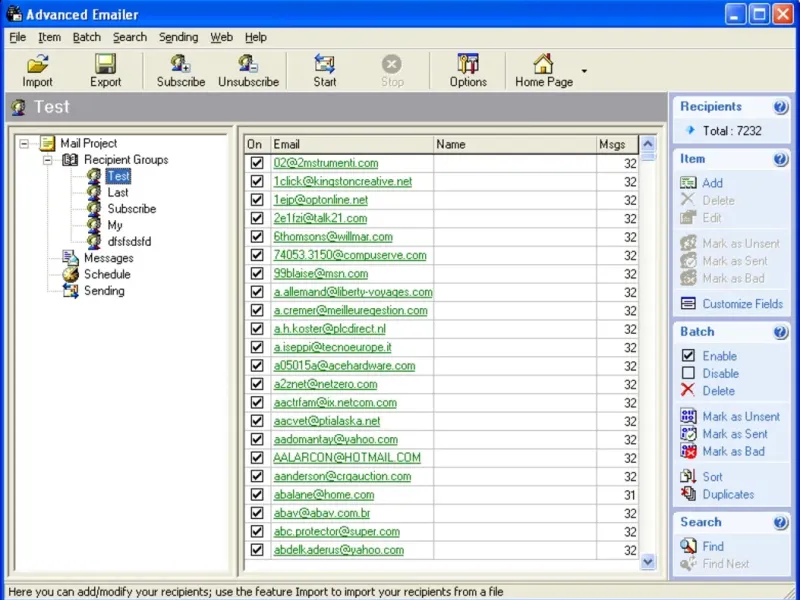Viewport: 800px width, 600px height.
Task: Open the Sending menu
Action: [x=179, y=37]
